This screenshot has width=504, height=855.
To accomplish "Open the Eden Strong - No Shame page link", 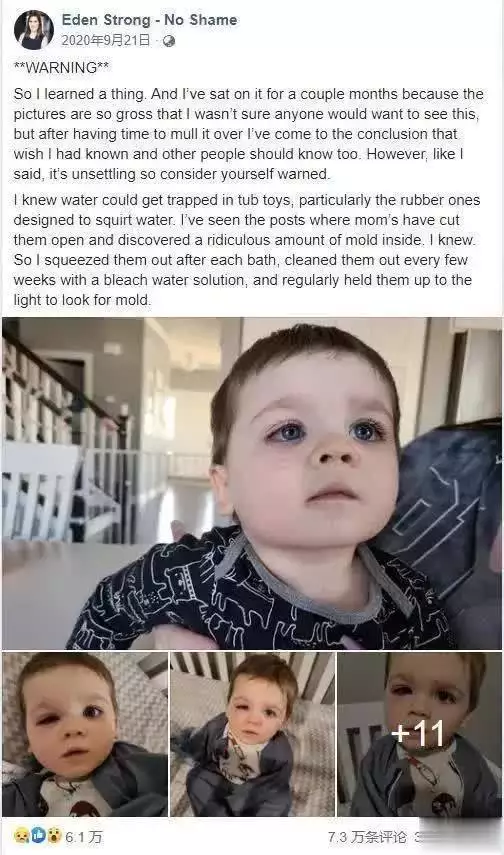I will coord(149,21).
